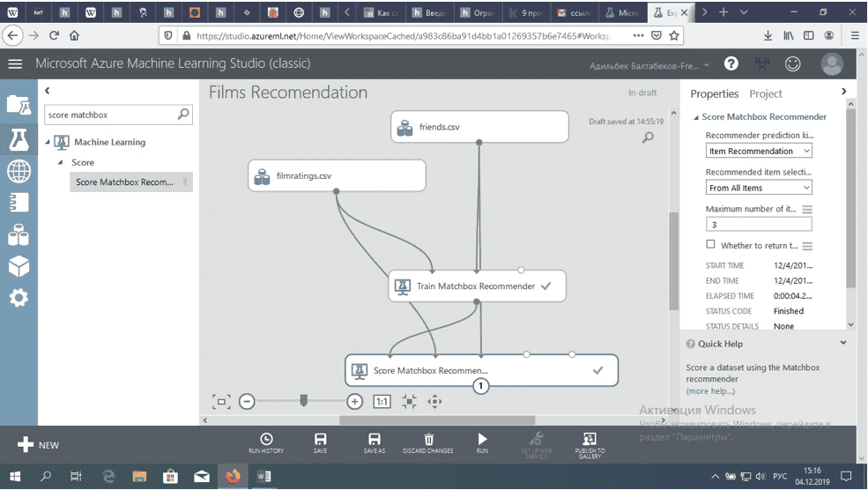
Task: Collapse Score Matchbox Recommender properties section
Action: pyautogui.click(x=696, y=117)
